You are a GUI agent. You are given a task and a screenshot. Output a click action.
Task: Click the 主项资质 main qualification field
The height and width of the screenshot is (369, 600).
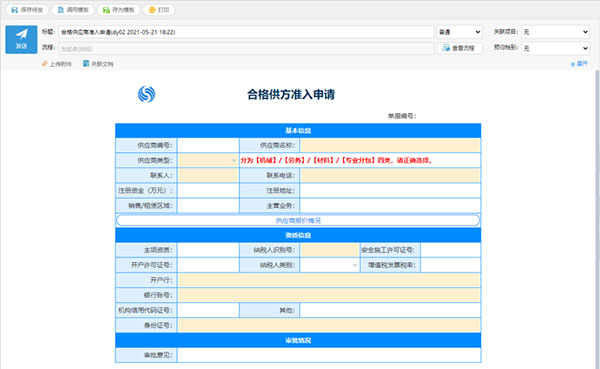[x=208, y=250]
